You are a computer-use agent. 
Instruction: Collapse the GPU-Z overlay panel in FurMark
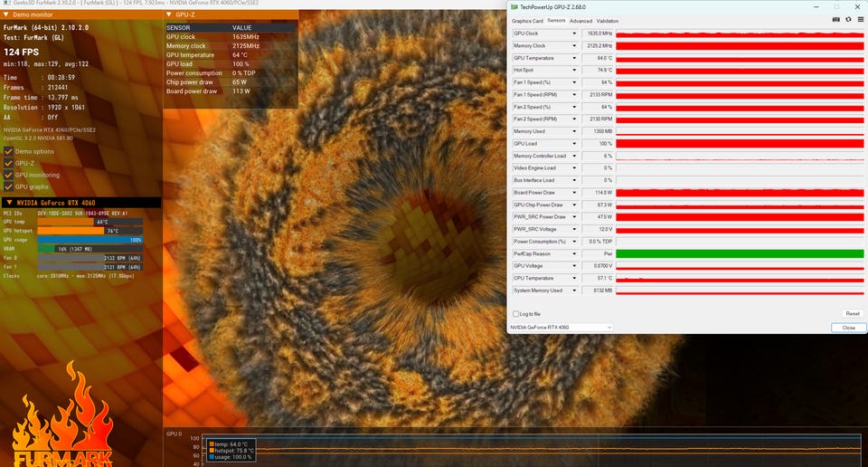point(169,14)
